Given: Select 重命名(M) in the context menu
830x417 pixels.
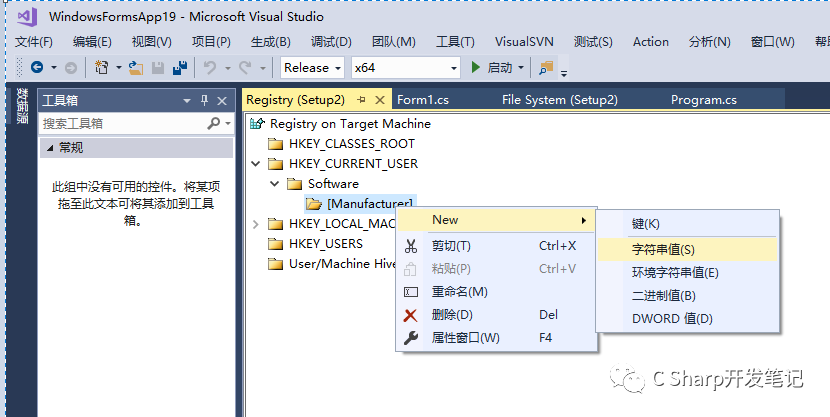Looking at the screenshot, I should click(497, 292).
